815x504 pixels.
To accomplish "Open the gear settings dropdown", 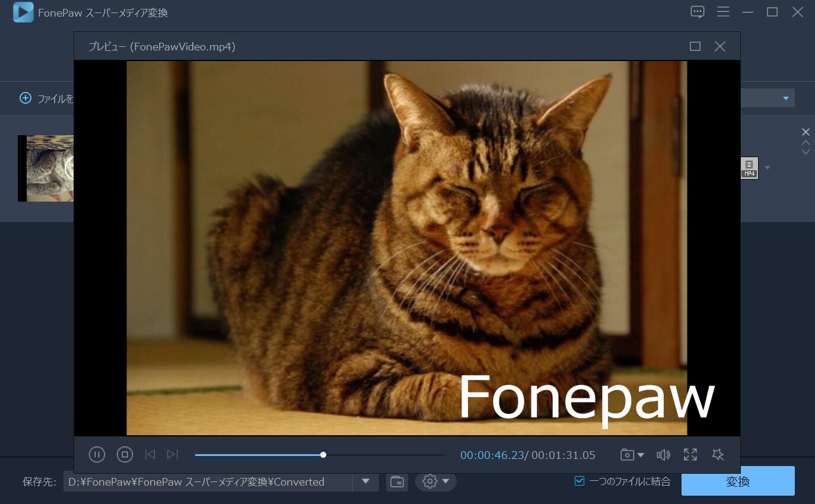I will coord(436,481).
